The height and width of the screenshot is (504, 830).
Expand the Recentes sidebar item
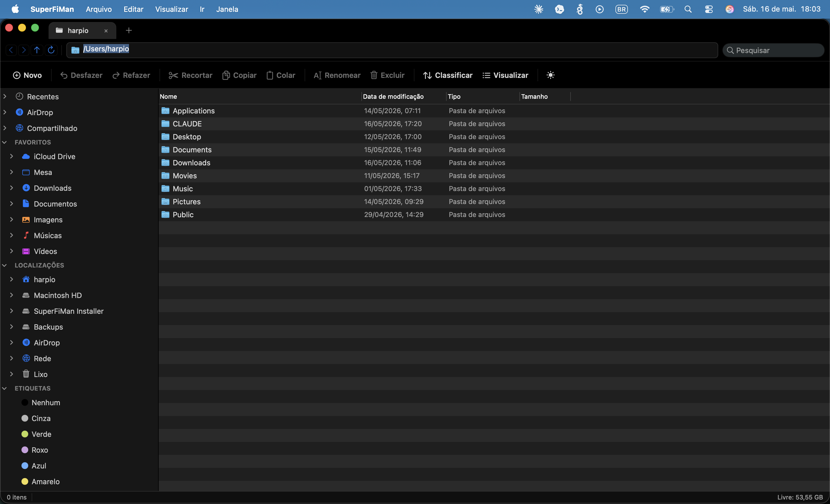(5, 96)
